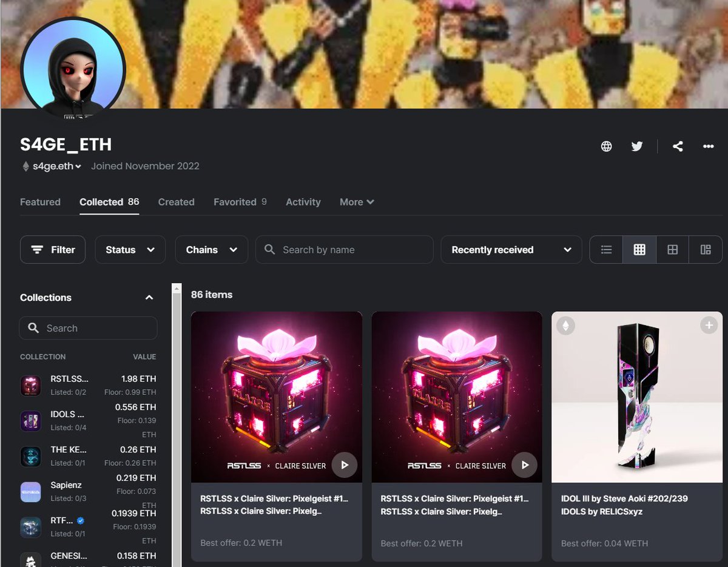Click Best offer: 0.04 WETH text
The image size is (728, 567).
tap(604, 543)
